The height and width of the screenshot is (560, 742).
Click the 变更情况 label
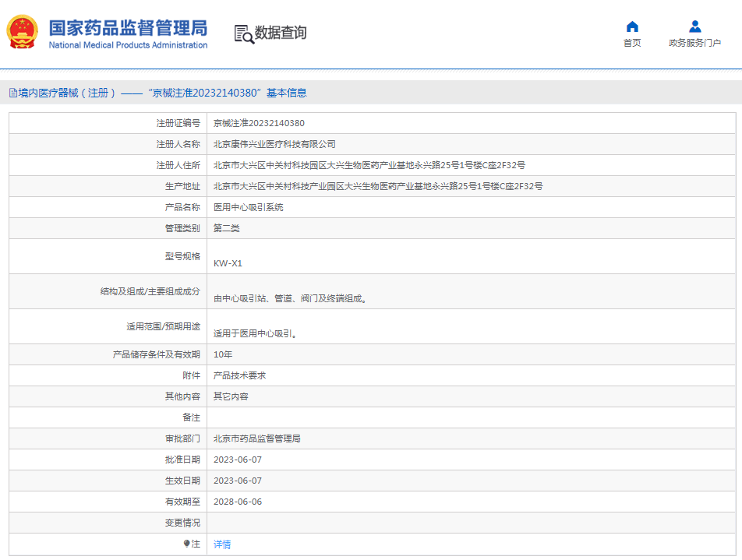click(182, 523)
